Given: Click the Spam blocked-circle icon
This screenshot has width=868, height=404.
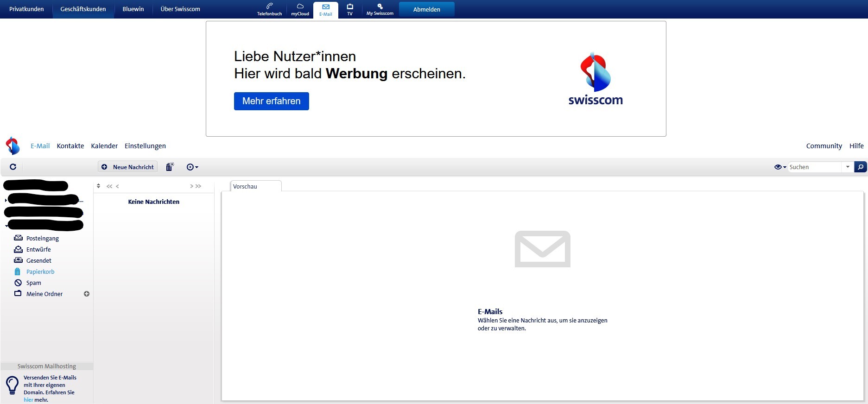Looking at the screenshot, I should [x=18, y=283].
